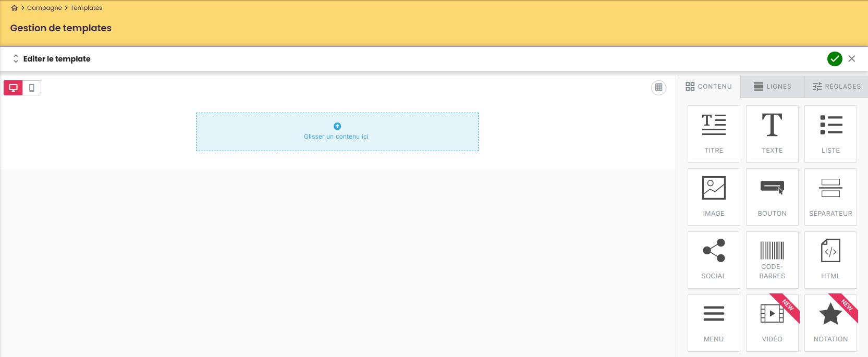
Task: Validate template with green checkmark
Action: click(835, 59)
